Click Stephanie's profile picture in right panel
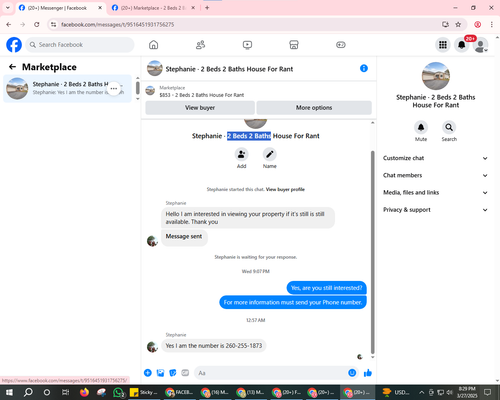 pyautogui.click(x=435, y=76)
